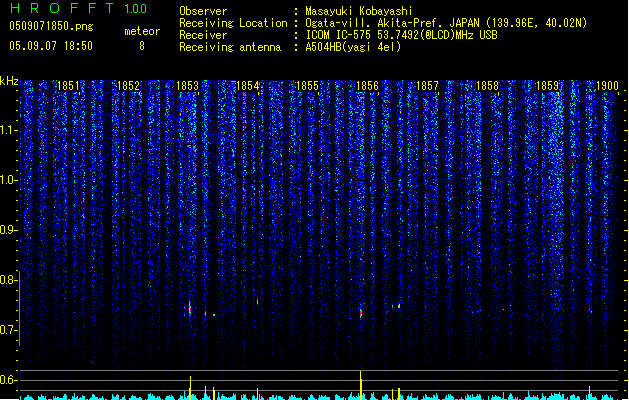Click the 1856 time marker
The image size is (629, 400).
click(x=367, y=86)
